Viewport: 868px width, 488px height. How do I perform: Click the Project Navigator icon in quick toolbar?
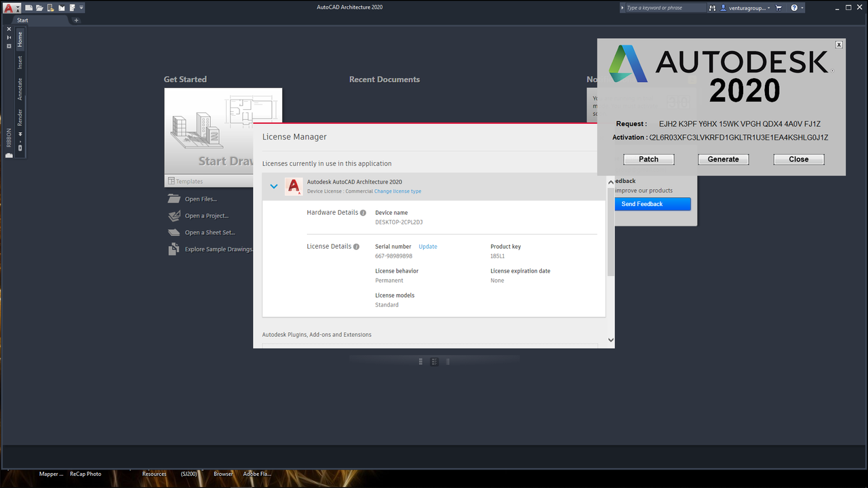click(61, 7)
